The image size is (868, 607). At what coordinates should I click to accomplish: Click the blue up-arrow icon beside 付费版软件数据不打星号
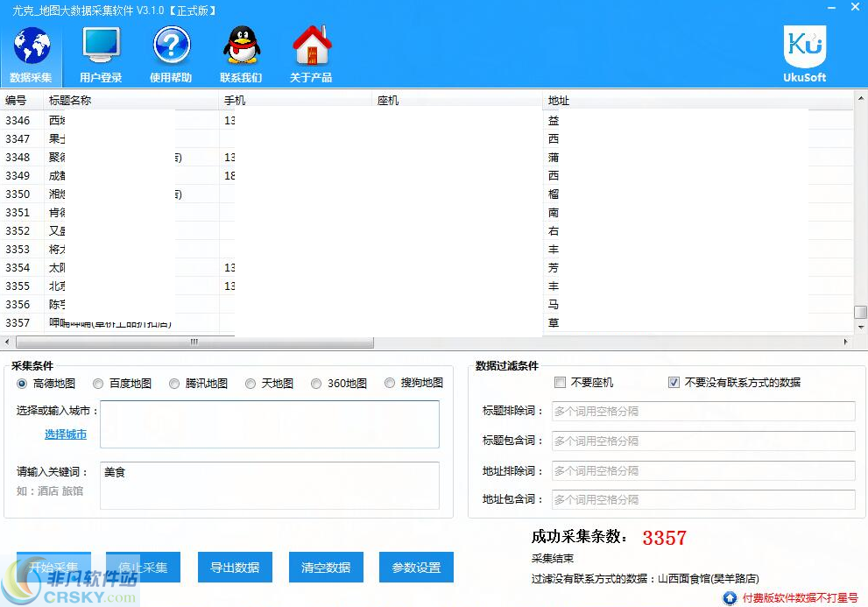tap(730, 597)
